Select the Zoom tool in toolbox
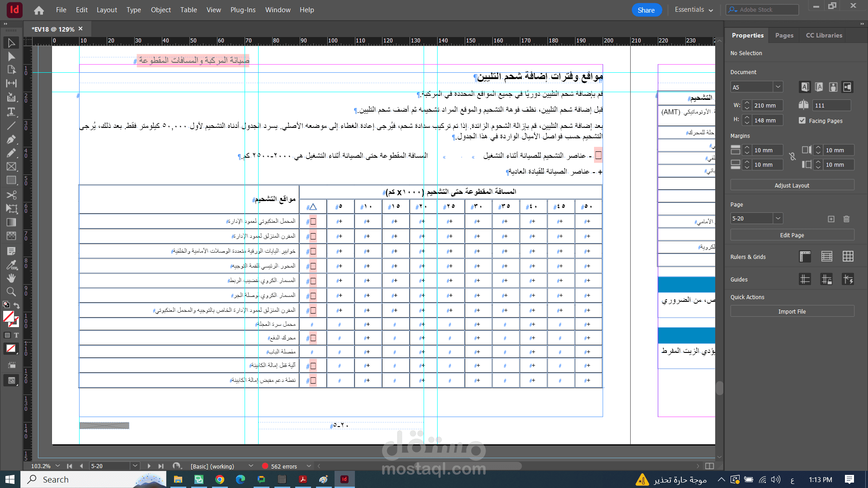 11,292
